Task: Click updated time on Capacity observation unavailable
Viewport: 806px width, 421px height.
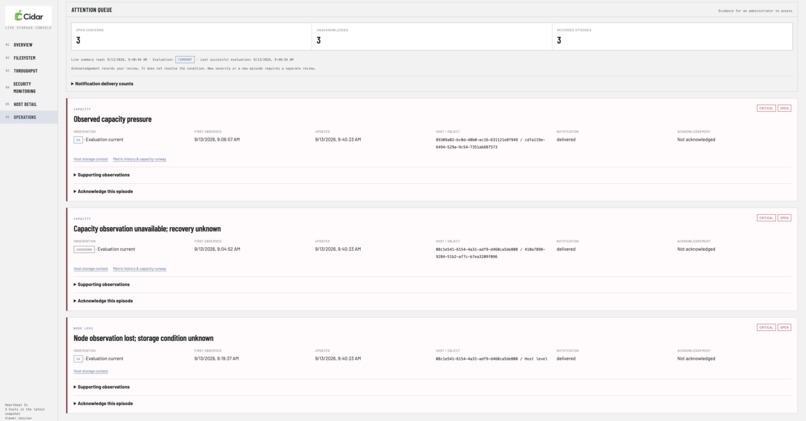Action: click(338, 249)
